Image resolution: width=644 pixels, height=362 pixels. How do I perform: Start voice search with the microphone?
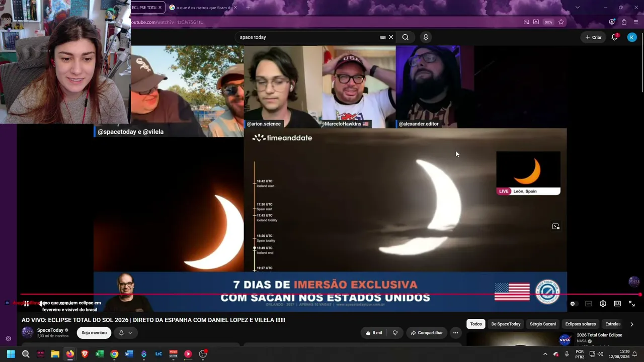pyautogui.click(x=426, y=37)
